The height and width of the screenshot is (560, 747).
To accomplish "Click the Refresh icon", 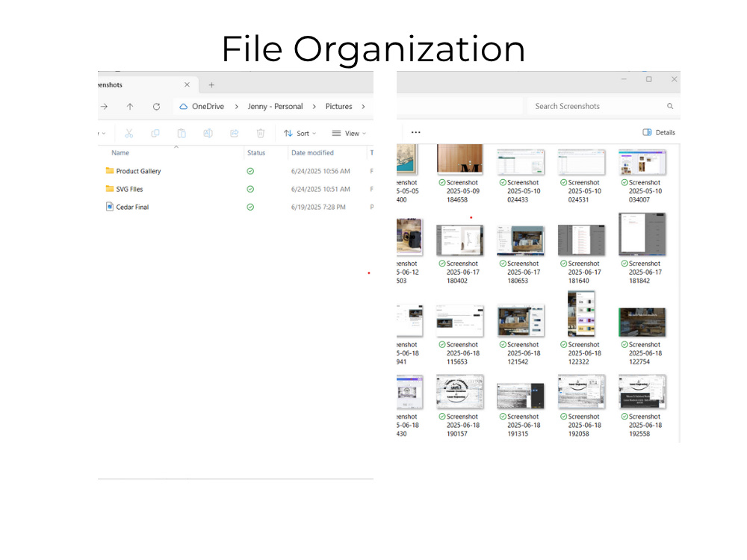I will pyautogui.click(x=156, y=107).
